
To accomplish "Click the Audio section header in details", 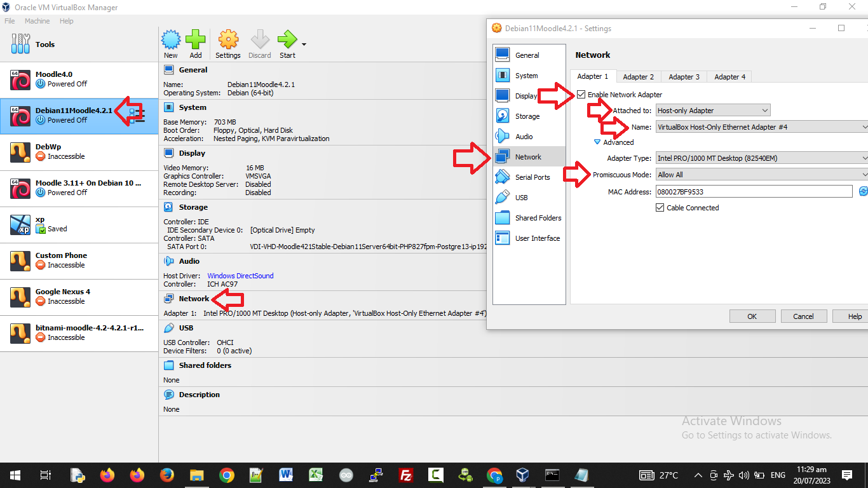I will (189, 261).
